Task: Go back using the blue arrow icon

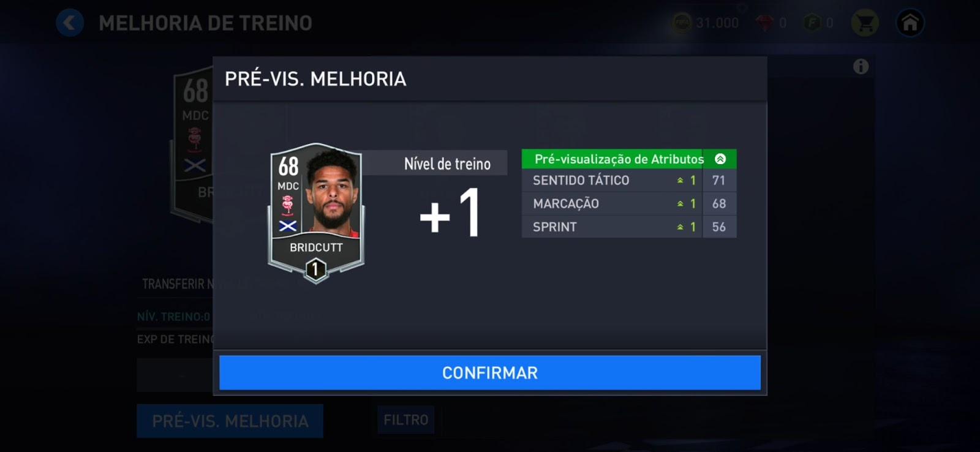Action: click(x=70, y=23)
